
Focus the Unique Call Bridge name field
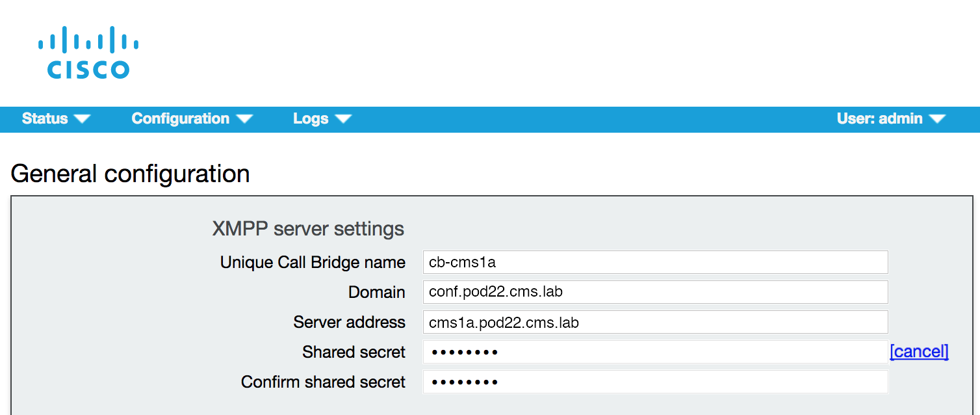[x=655, y=262]
